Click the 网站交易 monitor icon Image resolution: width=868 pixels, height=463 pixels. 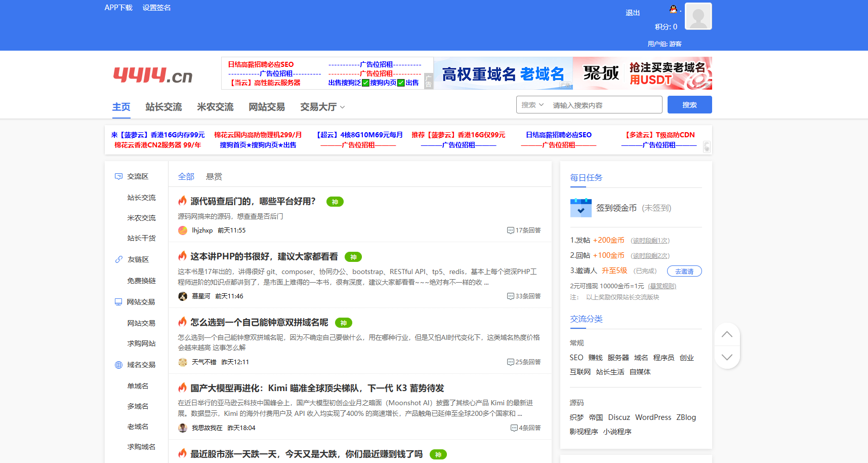point(118,302)
